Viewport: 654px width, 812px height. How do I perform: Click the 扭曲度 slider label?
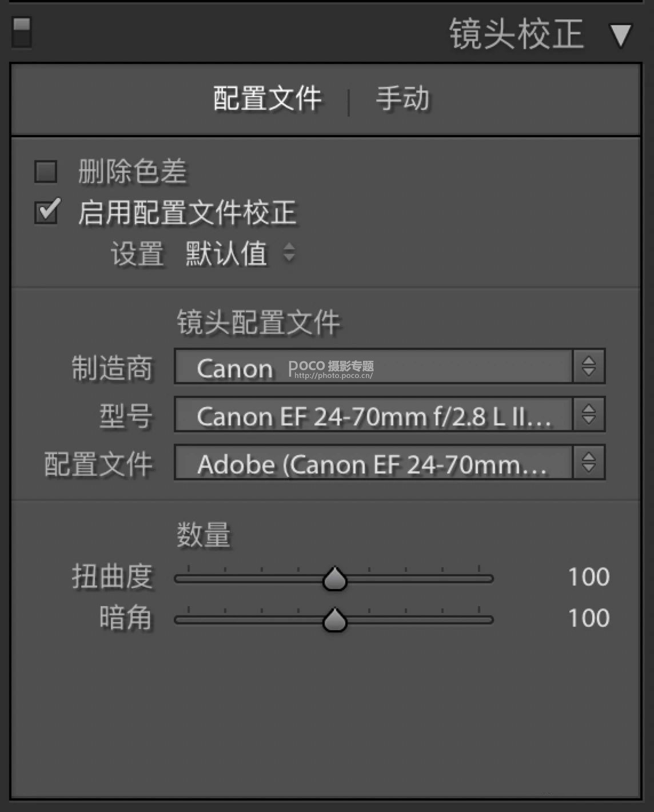tap(112, 576)
